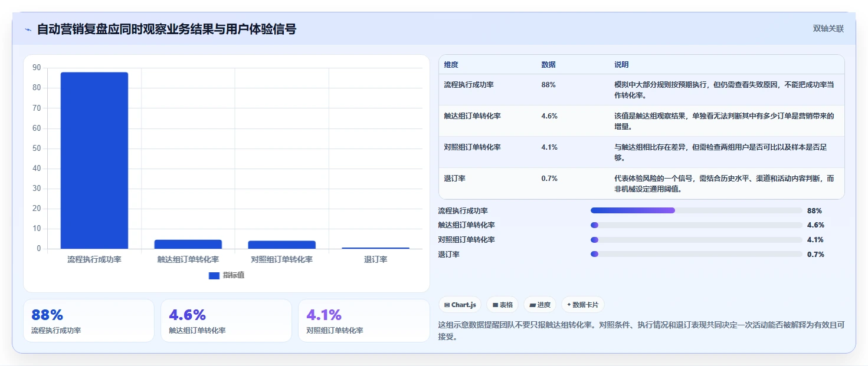Click the 维度 column header
The image size is (868, 366).
coord(451,64)
